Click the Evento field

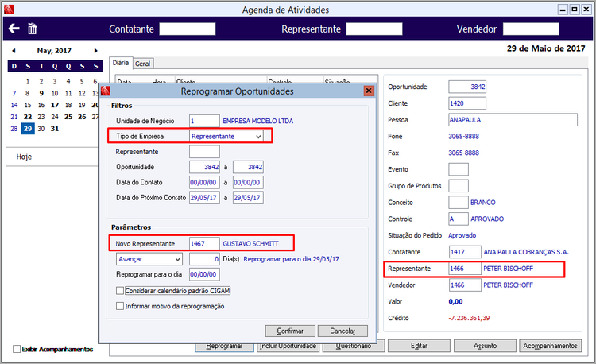point(459,169)
